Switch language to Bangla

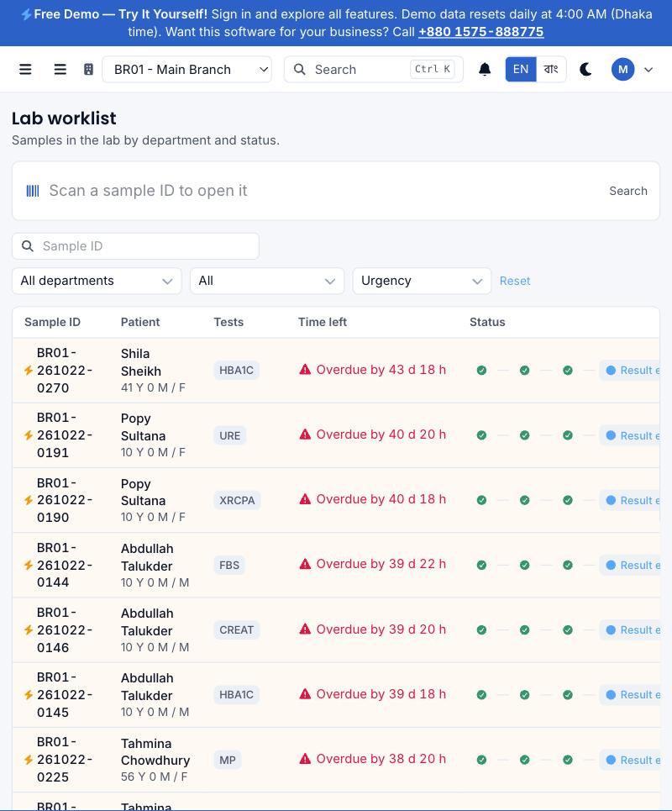(x=551, y=69)
